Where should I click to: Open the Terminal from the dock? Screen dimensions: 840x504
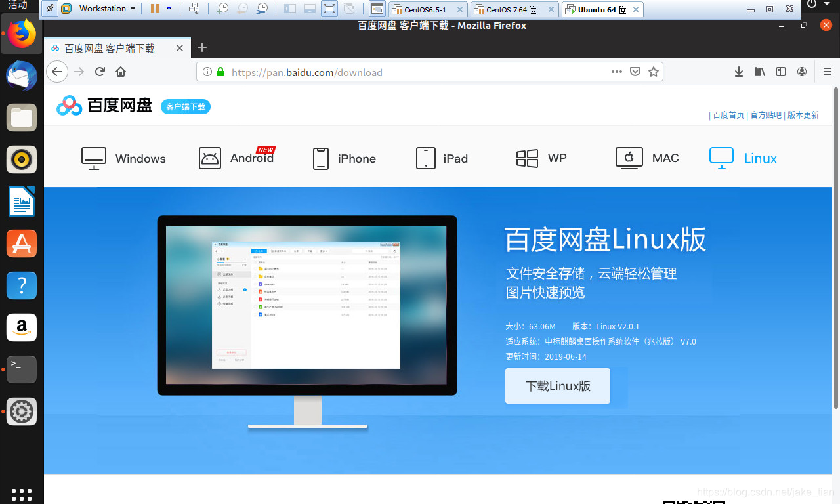[x=22, y=369]
